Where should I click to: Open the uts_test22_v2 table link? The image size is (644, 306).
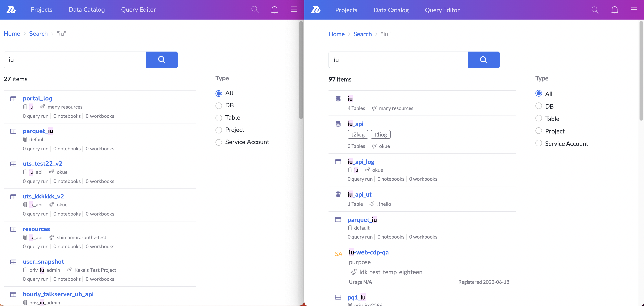pyautogui.click(x=43, y=164)
